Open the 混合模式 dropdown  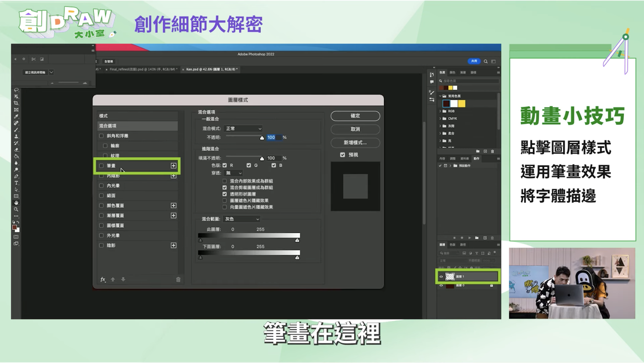pyautogui.click(x=244, y=129)
